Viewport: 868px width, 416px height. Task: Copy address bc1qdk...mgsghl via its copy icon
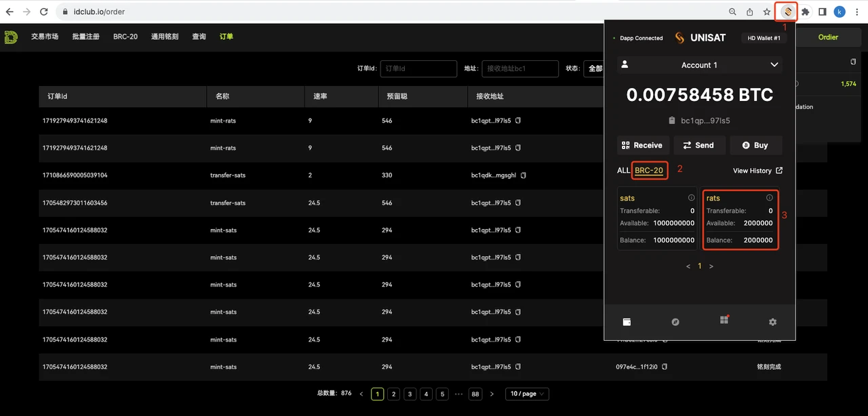pyautogui.click(x=524, y=175)
